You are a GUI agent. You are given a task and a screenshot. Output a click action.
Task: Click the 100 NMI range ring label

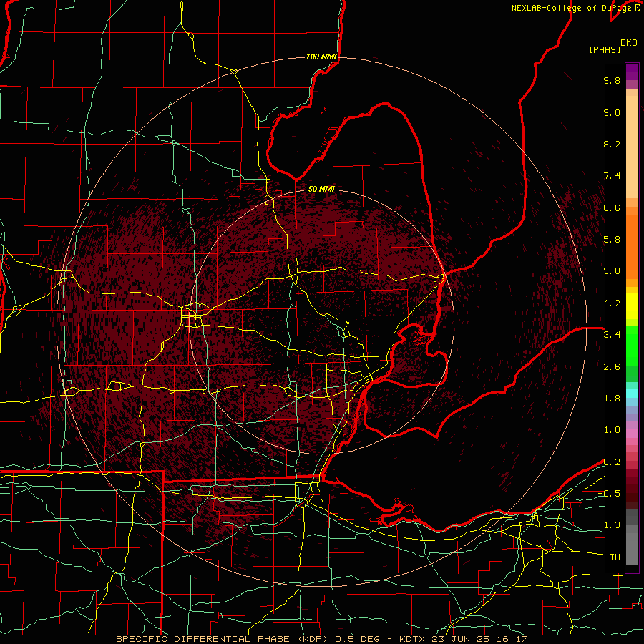321,57
